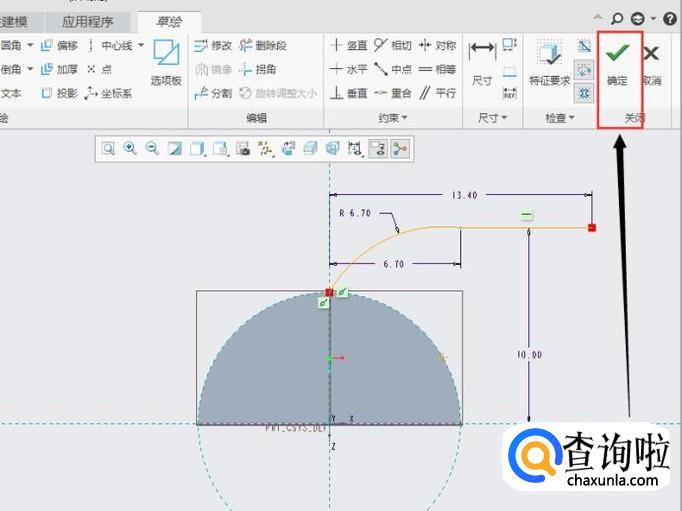Expand the 中心线 centerline dropdown arrow
Screen dimensions: 682x511
coord(140,45)
